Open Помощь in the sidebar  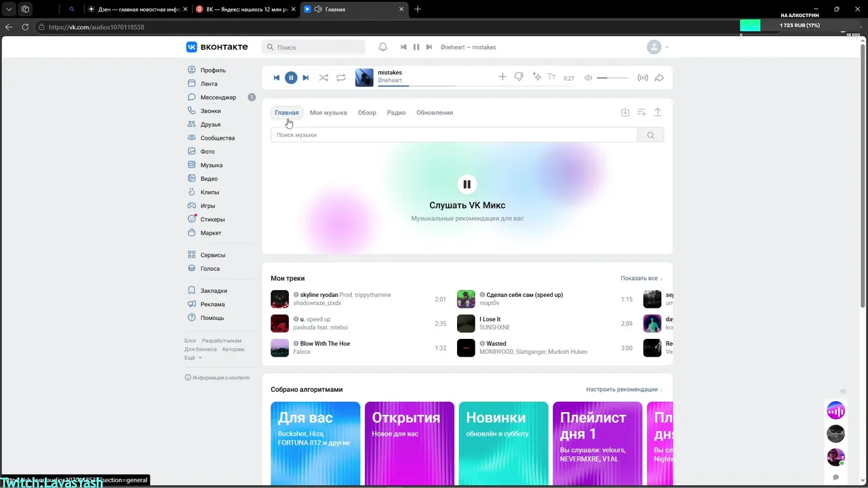pos(212,318)
